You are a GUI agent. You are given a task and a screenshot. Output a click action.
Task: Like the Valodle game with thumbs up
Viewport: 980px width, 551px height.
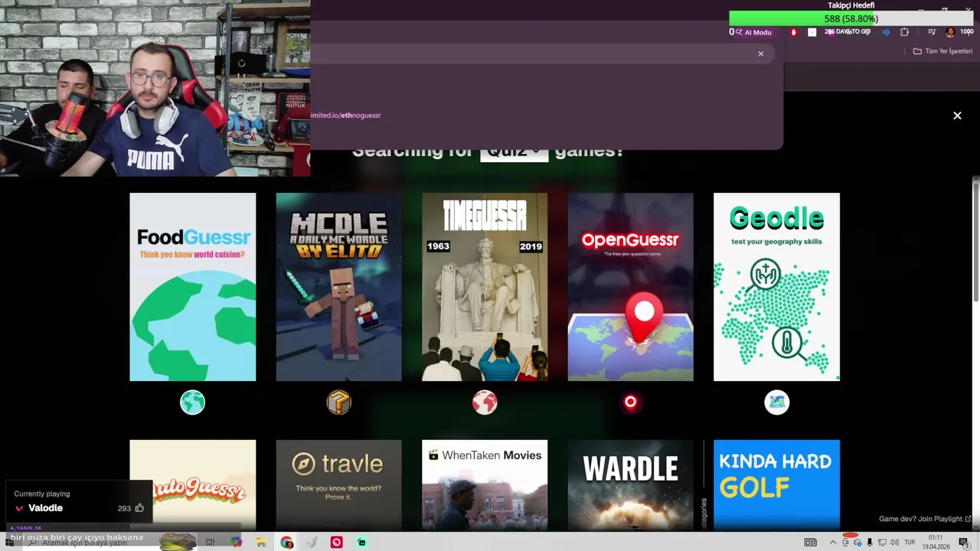(139, 508)
